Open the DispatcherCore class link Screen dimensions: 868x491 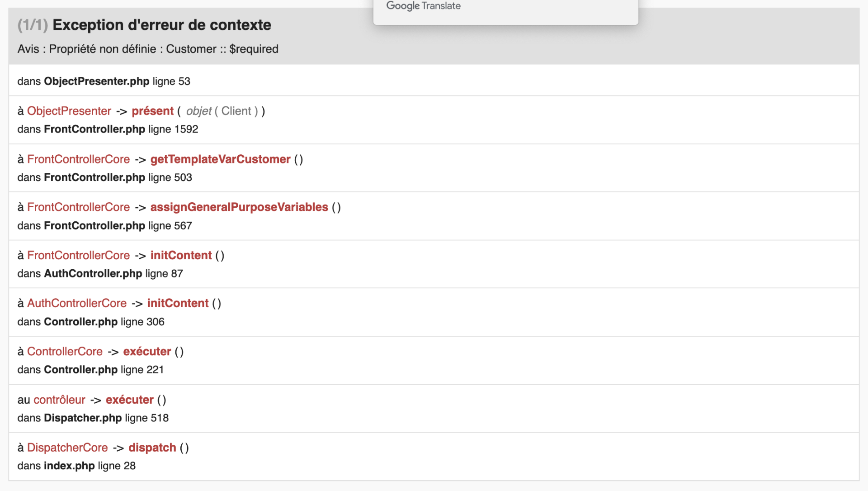tap(67, 448)
